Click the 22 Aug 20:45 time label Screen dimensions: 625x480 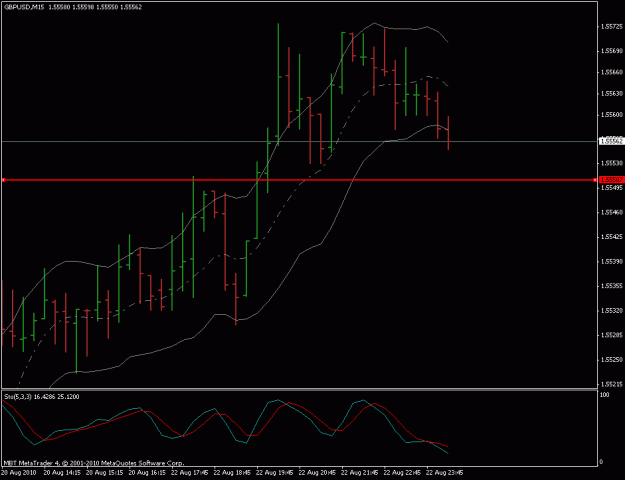[x=317, y=473]
